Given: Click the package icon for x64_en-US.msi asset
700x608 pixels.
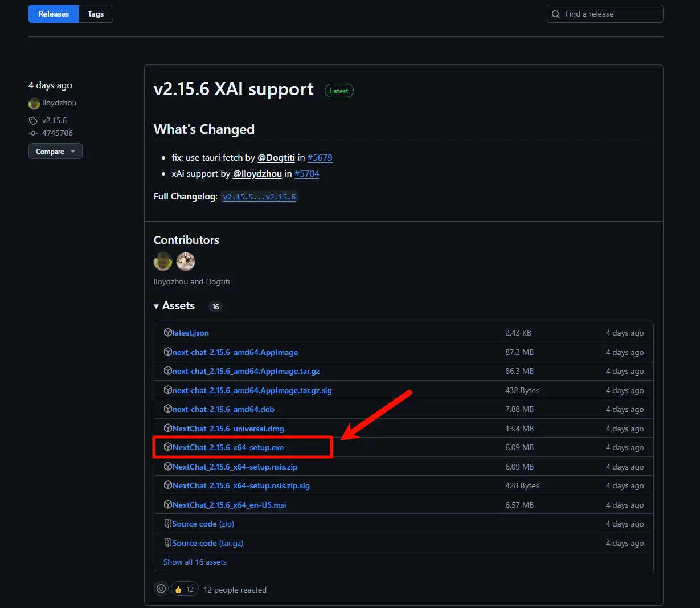Looking at the screenshot, I should click(168, 505).
